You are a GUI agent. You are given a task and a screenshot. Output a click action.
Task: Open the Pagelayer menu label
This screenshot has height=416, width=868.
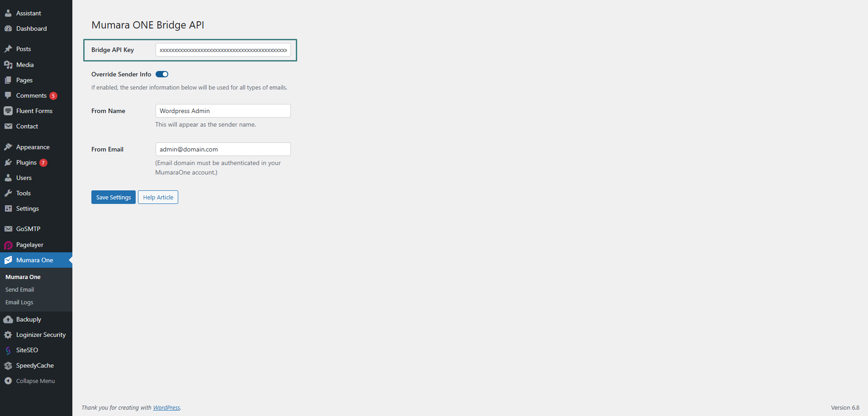(30, 245)
